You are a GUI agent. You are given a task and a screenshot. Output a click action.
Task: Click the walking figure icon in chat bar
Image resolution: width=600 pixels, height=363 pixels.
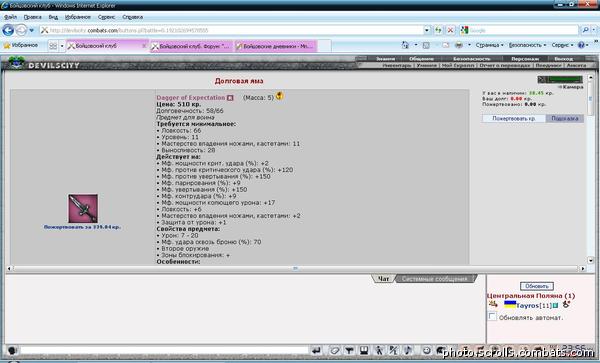coord(378,350)
